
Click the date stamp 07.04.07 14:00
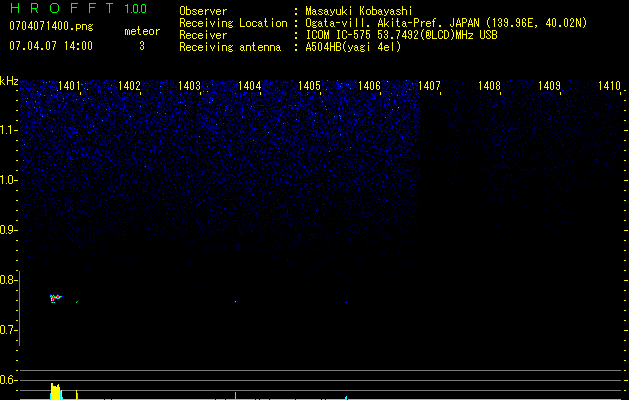(51, 46)
